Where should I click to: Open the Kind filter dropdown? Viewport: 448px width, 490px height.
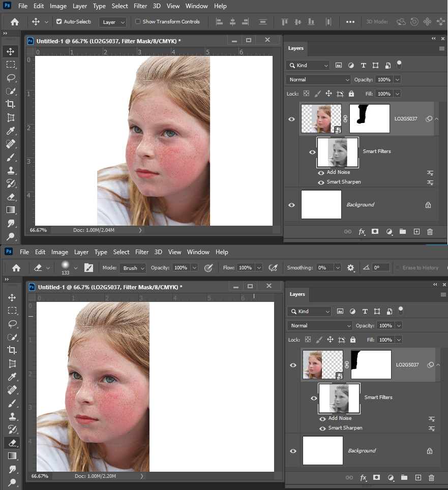[307, 65]
